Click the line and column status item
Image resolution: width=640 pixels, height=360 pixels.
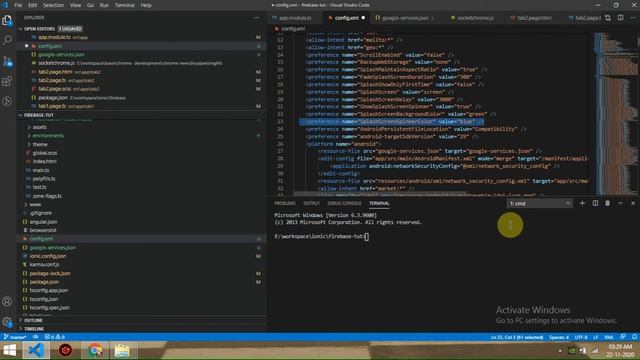[x=517, y=337]
